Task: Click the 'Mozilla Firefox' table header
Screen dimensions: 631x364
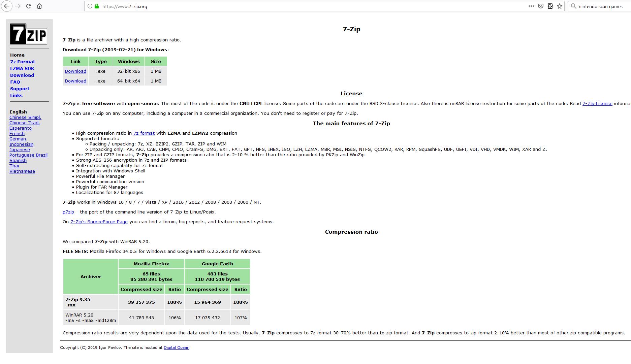Action: click(151, 264)
